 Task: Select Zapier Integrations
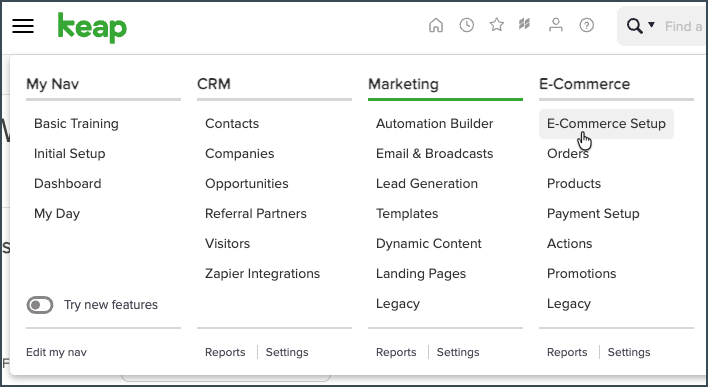pyautogui.click(x=262, y=274)
